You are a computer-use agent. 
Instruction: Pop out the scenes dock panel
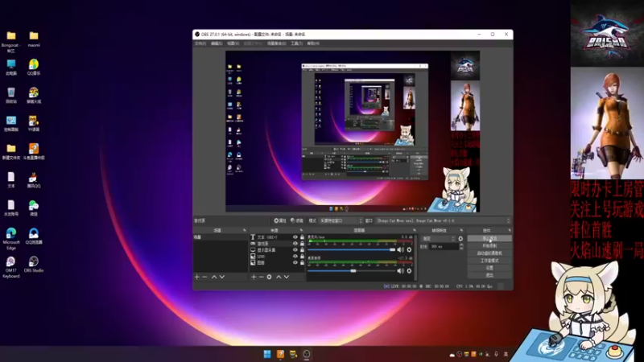coord(245,230)
